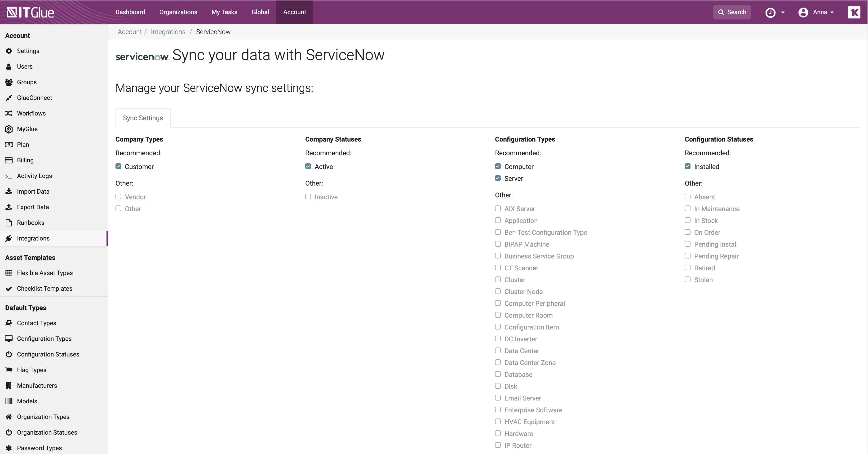Select the Users icon in the sidebar
This screenshot has width=868, height=454.
click(x=9, y=67)
